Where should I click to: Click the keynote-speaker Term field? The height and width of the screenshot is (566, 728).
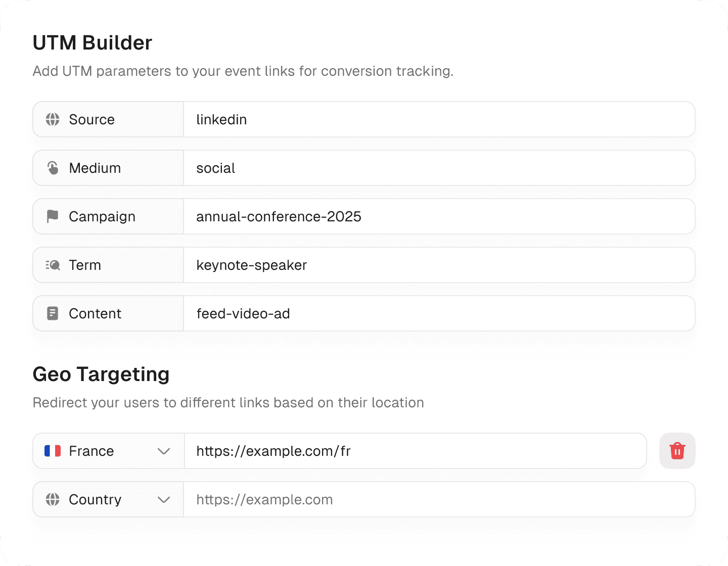coord(354,265)
